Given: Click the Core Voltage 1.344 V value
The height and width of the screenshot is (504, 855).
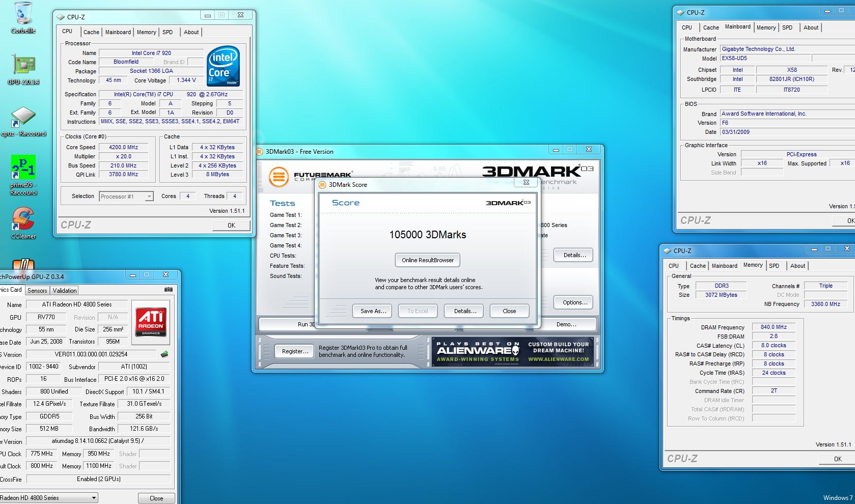Looking at the screenshot, I should click(x=186, y=80).
